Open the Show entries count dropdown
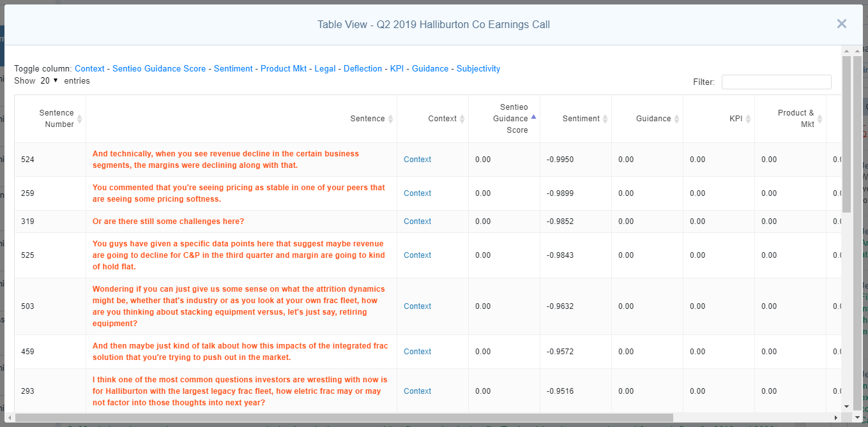Viewport: 868px width, 427px height. coord(49,81)
